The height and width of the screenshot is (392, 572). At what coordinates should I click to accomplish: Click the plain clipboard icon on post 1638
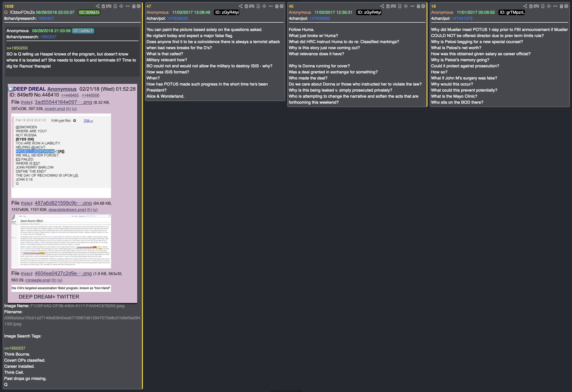click(x=134, y=6)
